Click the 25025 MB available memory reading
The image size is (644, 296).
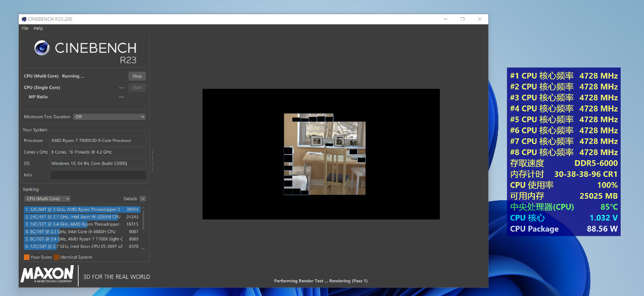pos(598,196)
